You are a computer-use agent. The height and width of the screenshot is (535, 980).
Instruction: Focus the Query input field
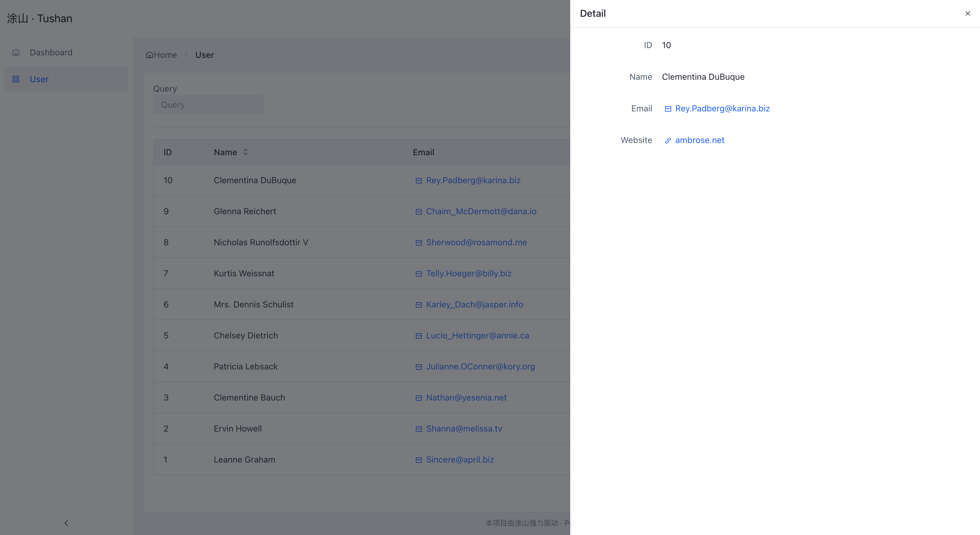point(208,105)
